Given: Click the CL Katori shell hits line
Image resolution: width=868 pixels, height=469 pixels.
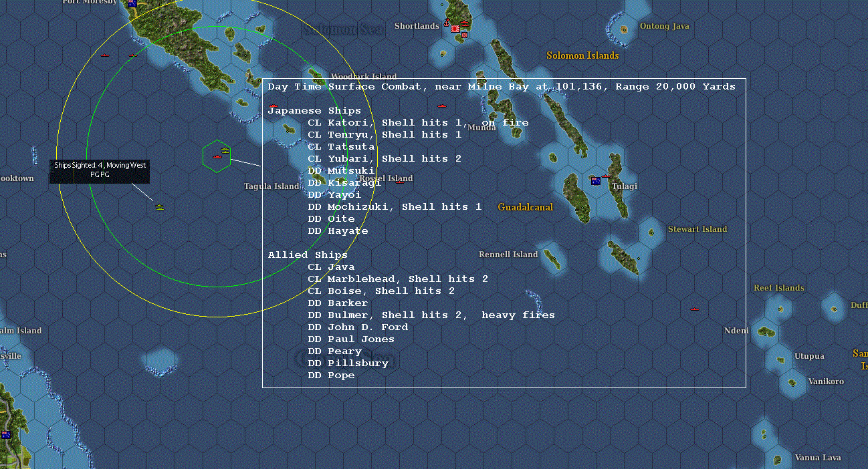Looking at the screenshot, I should 418,123.
